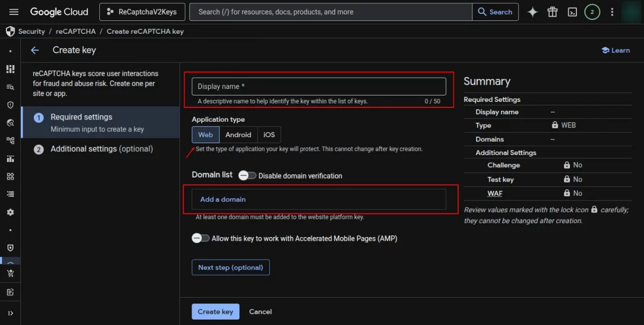Click the '0 / 50' character counter
Screen dimensions: 644x325
pos(432,101)
